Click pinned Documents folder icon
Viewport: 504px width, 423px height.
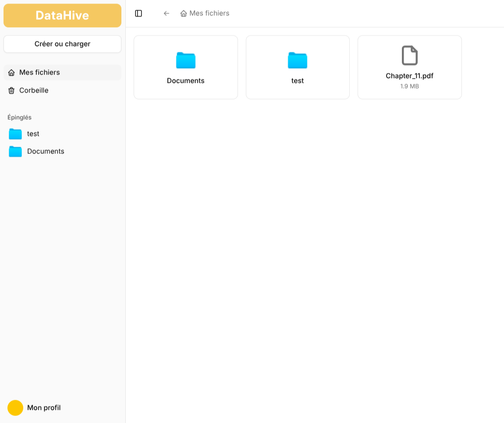tap(15, 151)
